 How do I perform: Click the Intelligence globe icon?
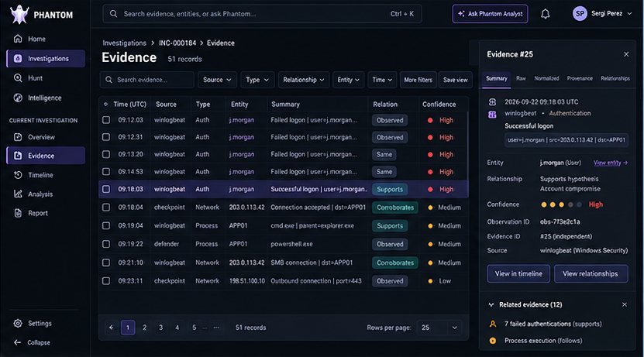[18, 98]
